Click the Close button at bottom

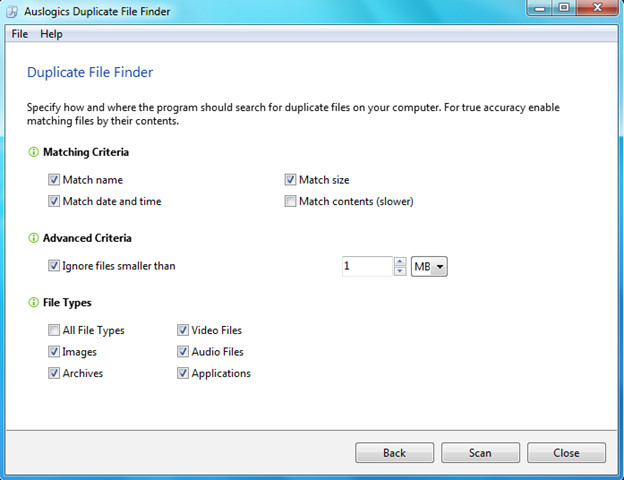point(566,453)
